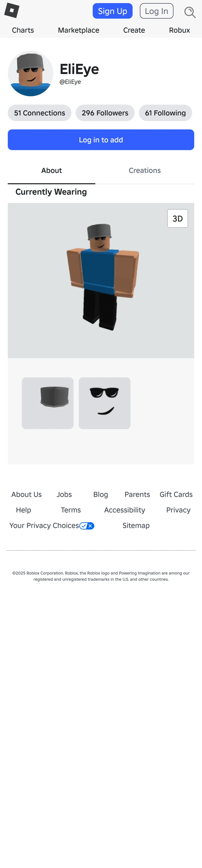Screen dimensions: 202x868
Task: Click Log in to add button
Action: (101, 140)
